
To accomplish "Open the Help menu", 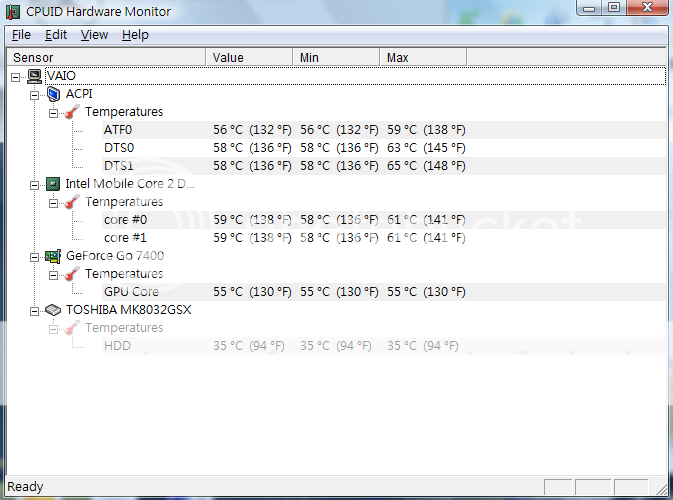I will [x=135, y=35].
